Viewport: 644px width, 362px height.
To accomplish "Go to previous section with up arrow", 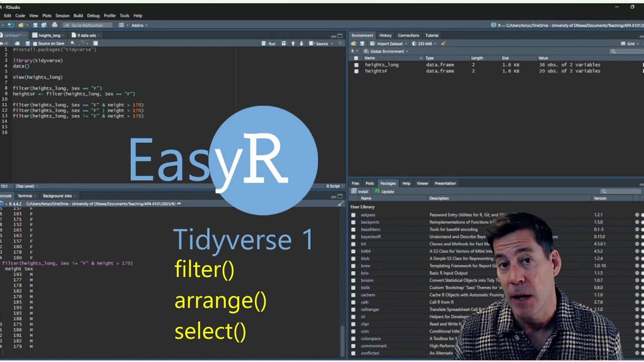I will (x=293, y=43).
